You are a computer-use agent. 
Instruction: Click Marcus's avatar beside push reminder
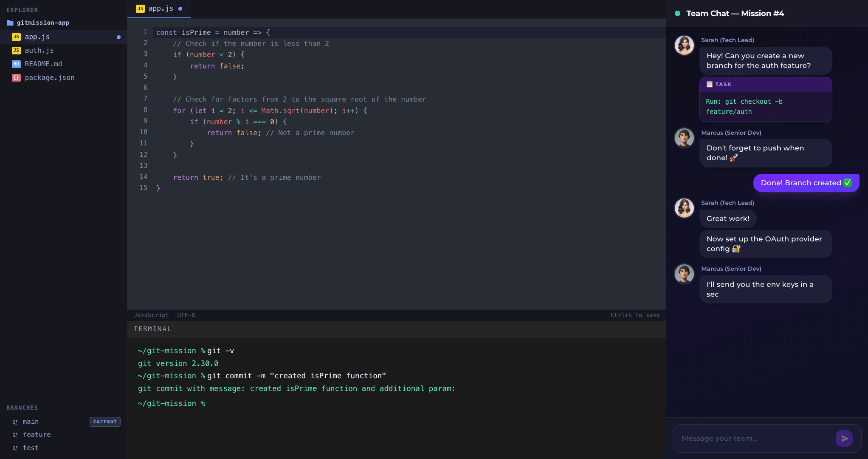(x=684, y=138)
